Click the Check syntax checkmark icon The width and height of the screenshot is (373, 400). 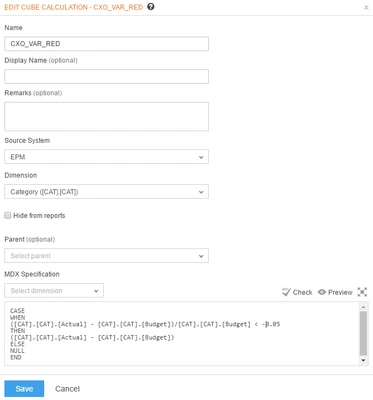click(286, 292)
